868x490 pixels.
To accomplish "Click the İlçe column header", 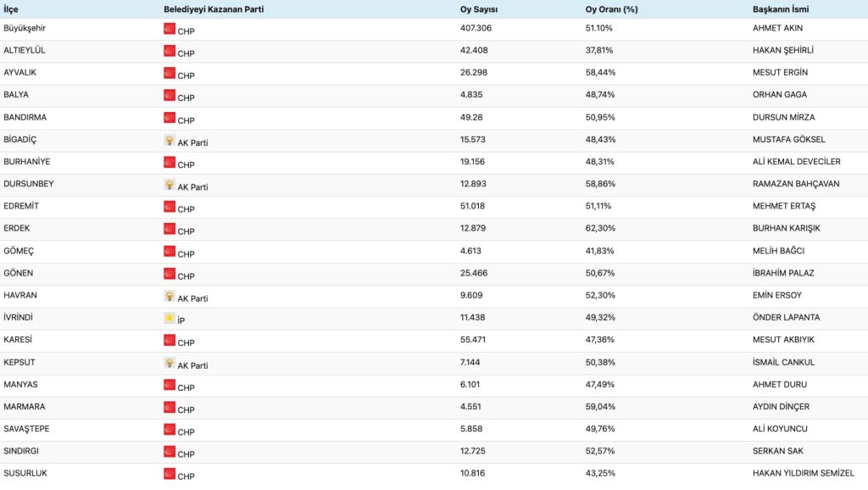I will (11, 9).
